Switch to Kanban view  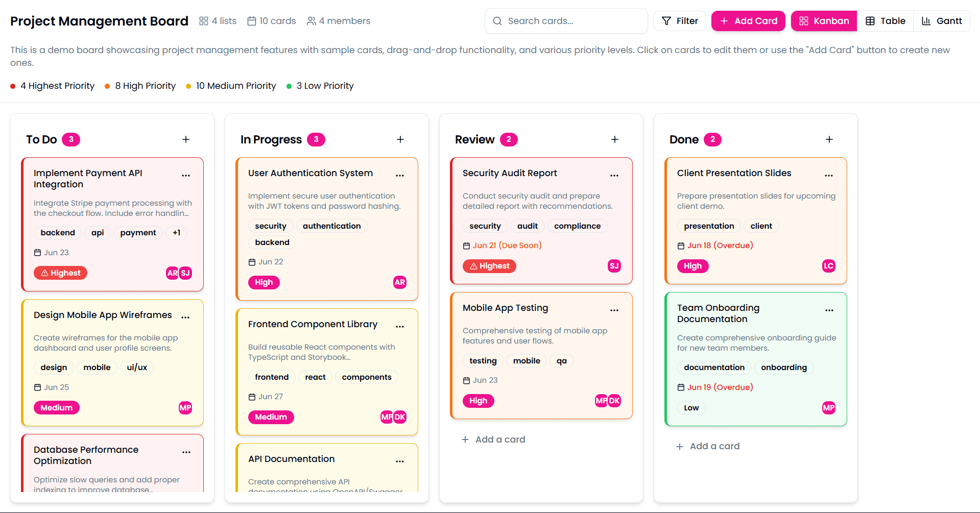824,21
